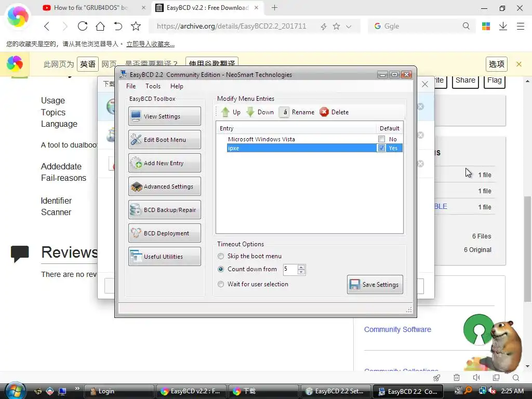Screen dimensions: 532x399
Task: Select Count down from option
Action: [221, 269]
